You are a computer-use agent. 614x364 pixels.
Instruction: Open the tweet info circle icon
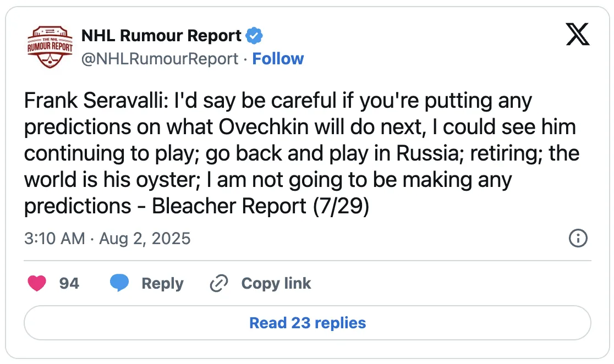click(578, 238)
